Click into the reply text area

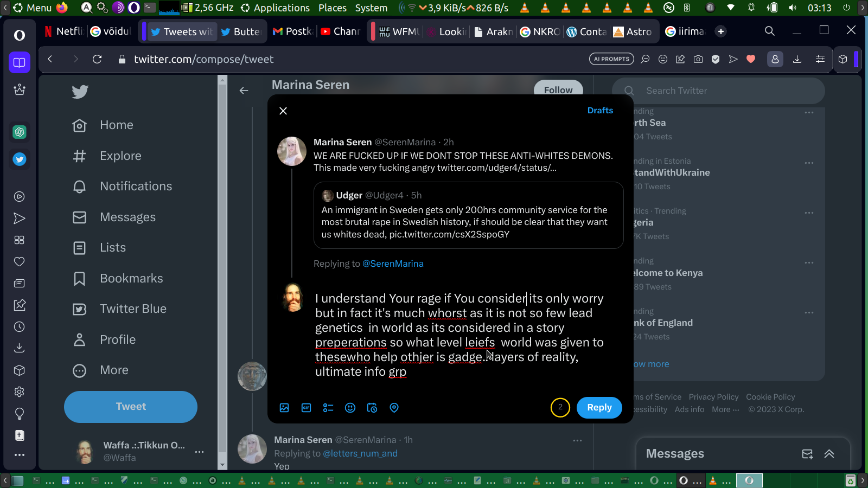[459, 335]
